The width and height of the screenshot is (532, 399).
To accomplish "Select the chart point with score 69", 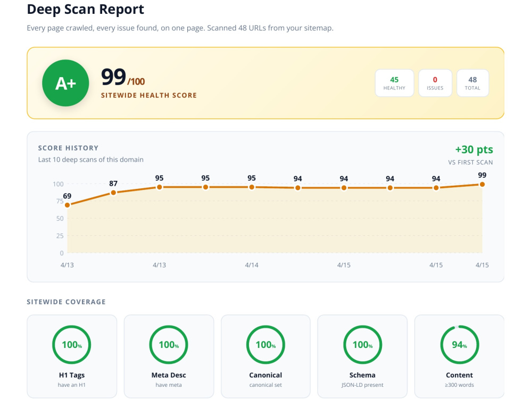I will [67, 205].
